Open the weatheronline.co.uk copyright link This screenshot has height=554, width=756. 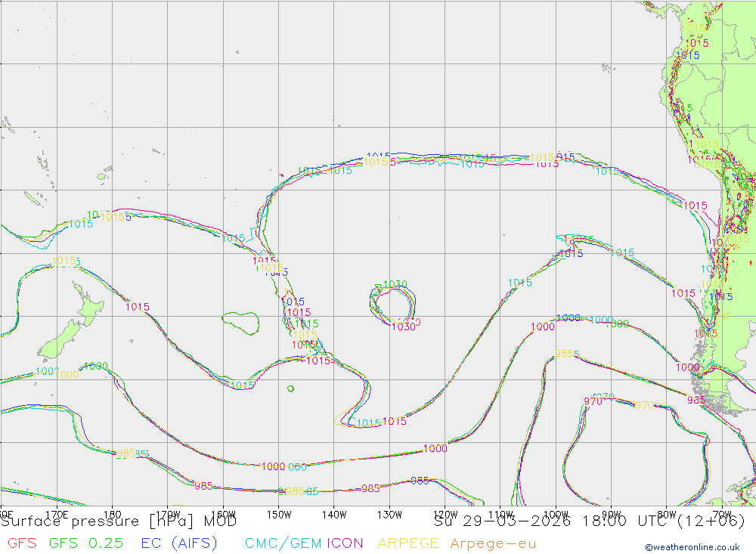tap(692, 547)
